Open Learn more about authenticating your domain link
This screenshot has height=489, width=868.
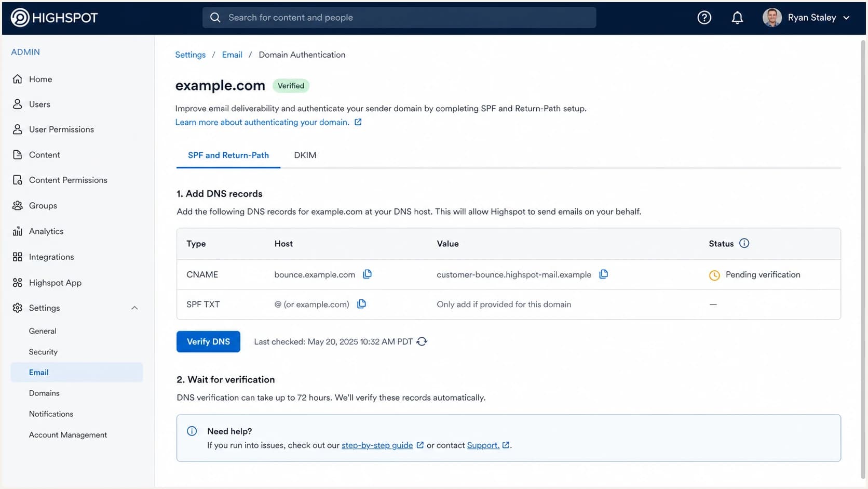click(x=262, y=122)
